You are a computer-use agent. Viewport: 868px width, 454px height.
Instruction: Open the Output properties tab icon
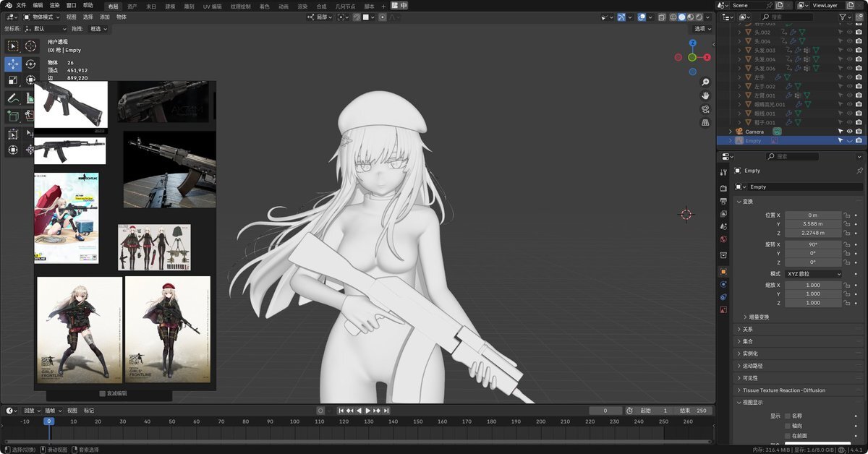(723, 201)
